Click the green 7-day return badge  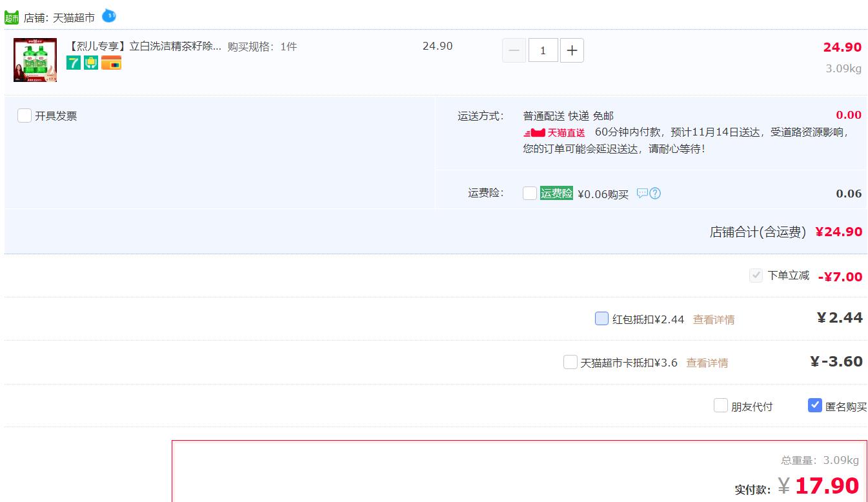click(x=74, y=63)
